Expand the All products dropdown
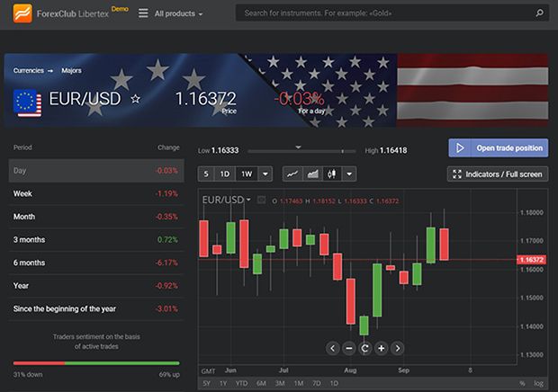Viewport: 558px width, 392px height. click(x=178, y=14)
